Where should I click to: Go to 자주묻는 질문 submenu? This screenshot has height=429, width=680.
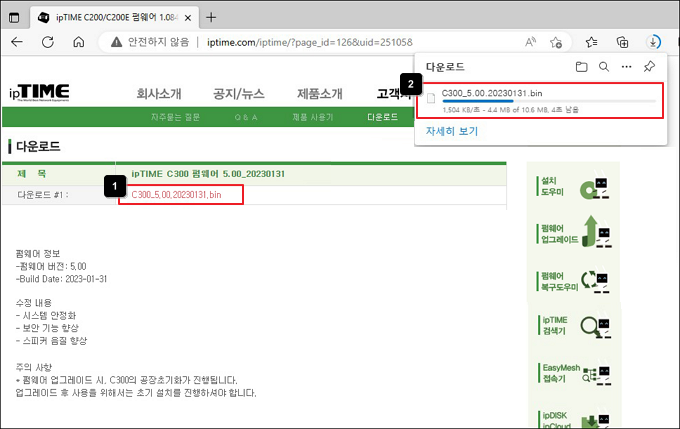coord(175,117)
